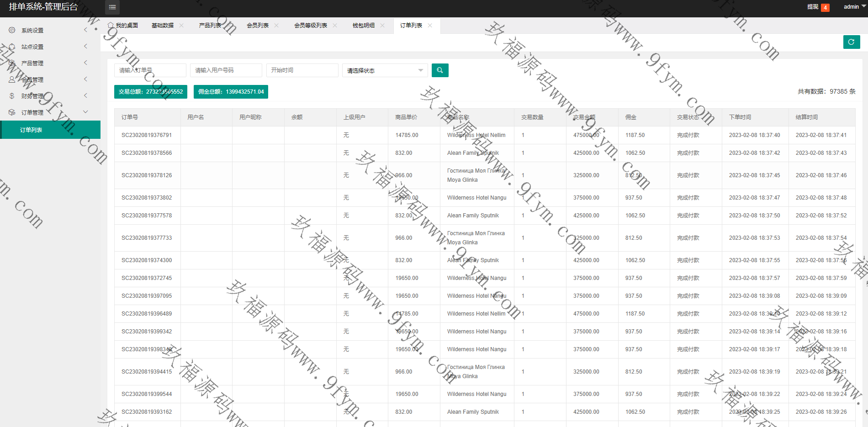Image resolution: width=868 pixels, height=427 pixels.
Task: Open the 请选择状态 status dropdown
Action: (x=385, y=70)
